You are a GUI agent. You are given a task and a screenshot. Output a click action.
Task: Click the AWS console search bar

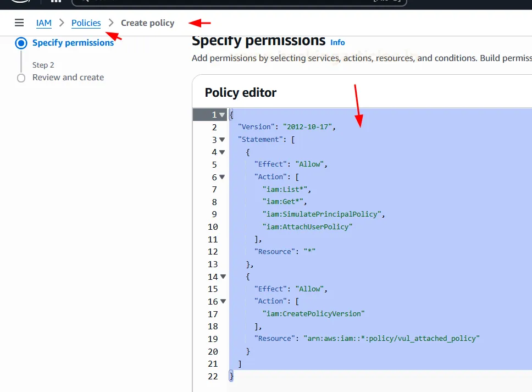coord(239,1)
